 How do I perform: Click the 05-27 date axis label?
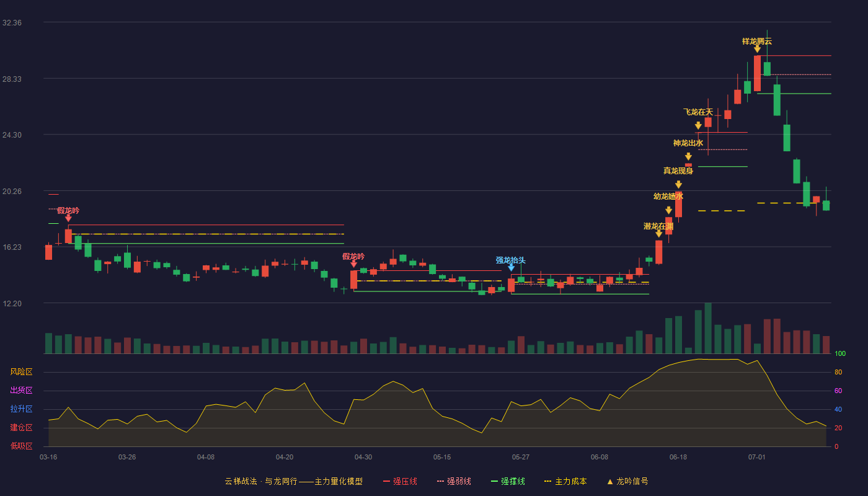click(x=521, y=457)
